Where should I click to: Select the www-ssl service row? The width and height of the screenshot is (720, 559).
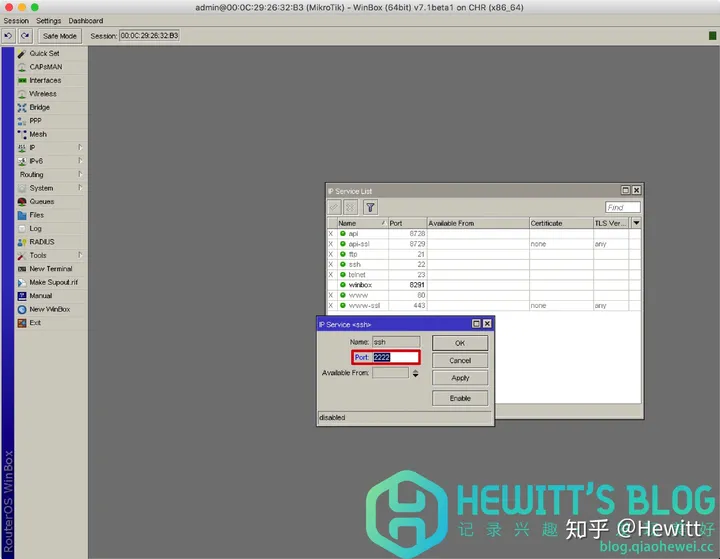point(484,305)
